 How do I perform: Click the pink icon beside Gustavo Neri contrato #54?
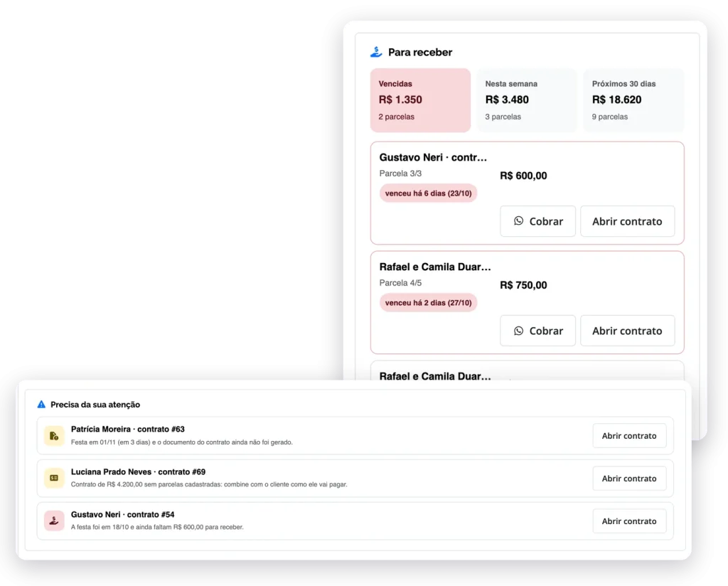point(54,521)
